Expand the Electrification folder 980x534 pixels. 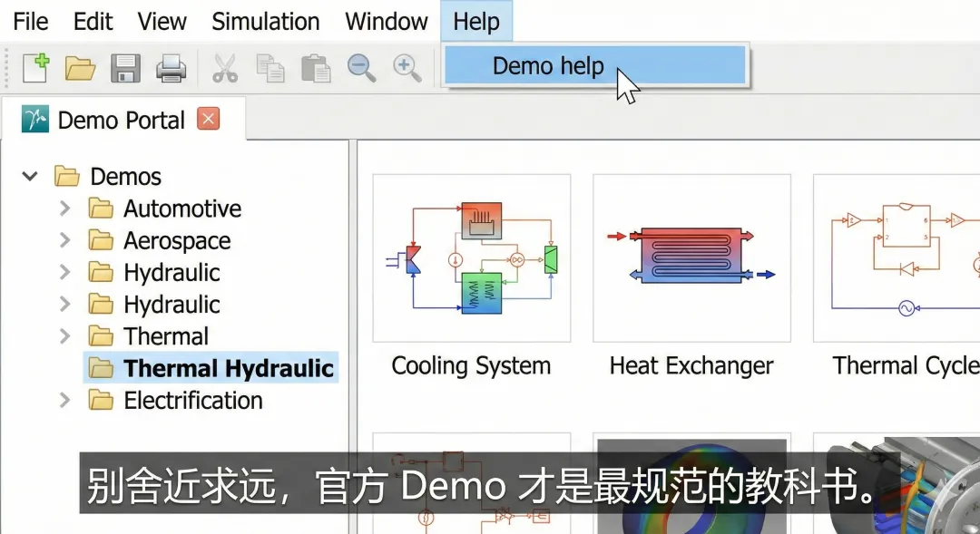point(64,400)
